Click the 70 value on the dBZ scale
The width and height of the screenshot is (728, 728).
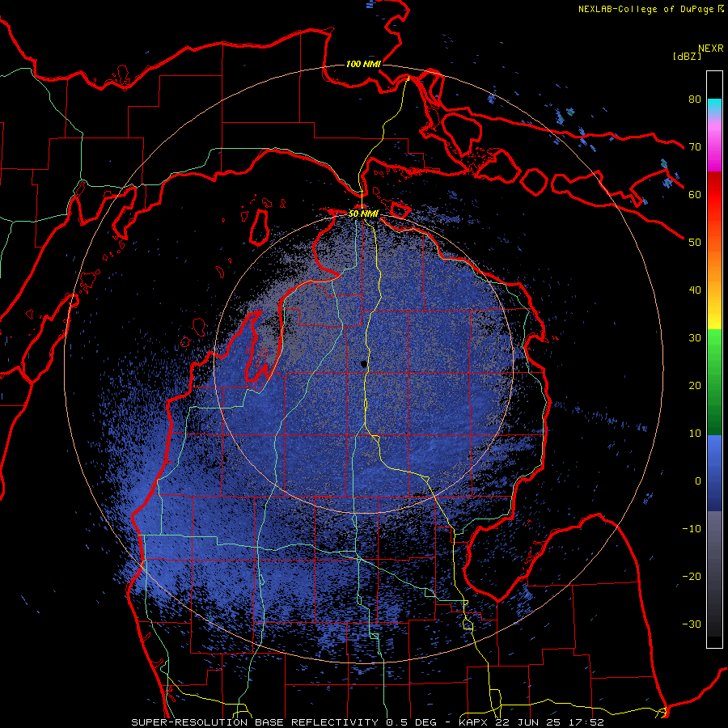click(x=695, y=147)
